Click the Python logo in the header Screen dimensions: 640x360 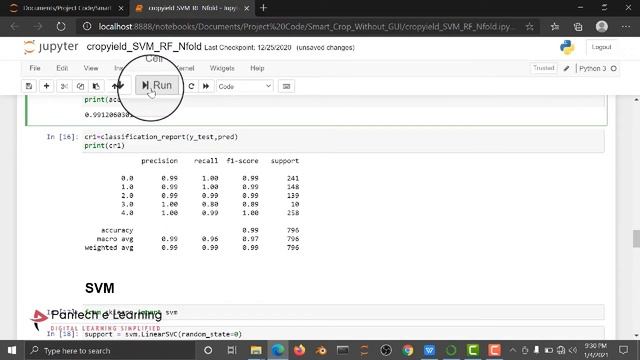(x=567, y=47)
